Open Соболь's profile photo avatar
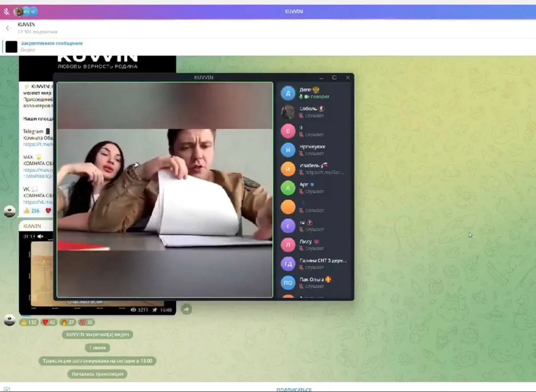This screenshot has height=392, width=536. 288,112
